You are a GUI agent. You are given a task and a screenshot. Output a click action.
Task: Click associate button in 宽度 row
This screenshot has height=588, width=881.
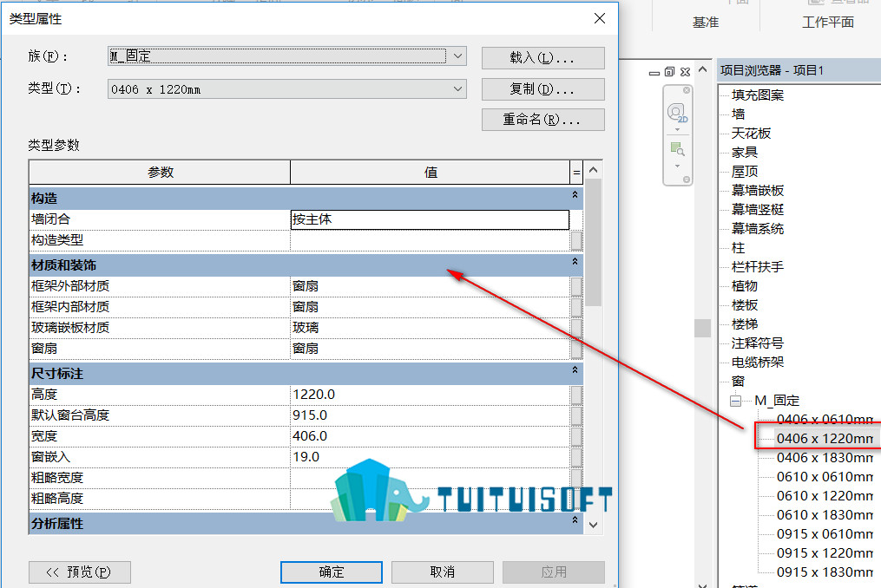(576, 436)
